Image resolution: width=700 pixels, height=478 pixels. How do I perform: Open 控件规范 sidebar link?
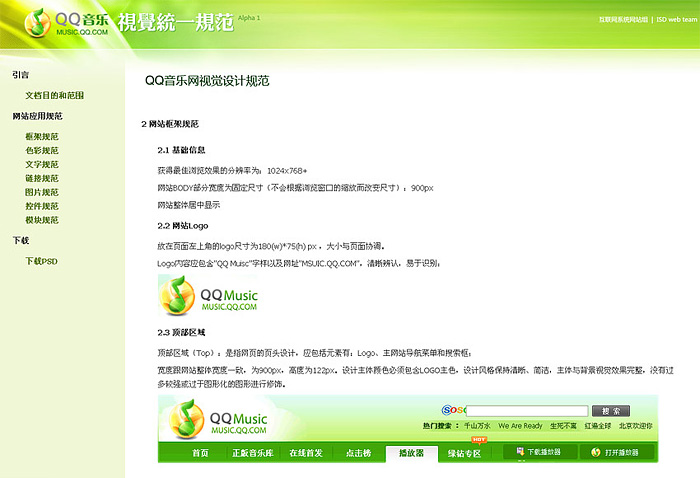(42, 206)
